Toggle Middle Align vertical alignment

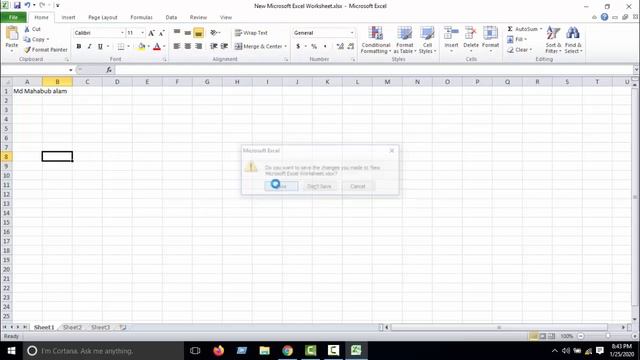tap(188, 32)
